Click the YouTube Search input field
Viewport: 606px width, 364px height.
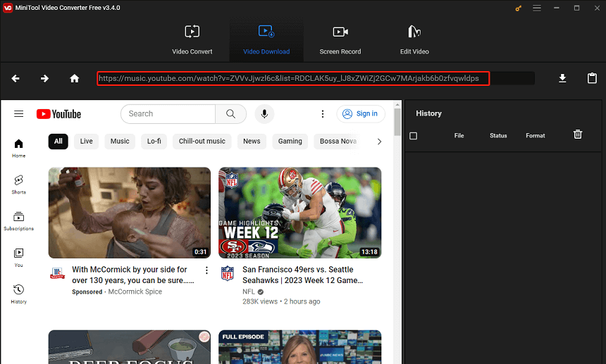(x=168, y=114)
